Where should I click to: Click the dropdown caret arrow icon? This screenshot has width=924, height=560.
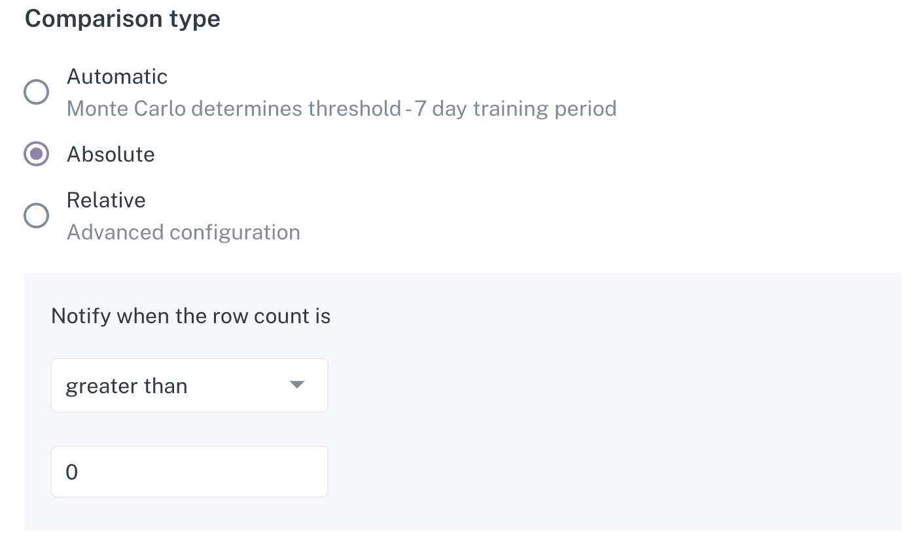[297, 385]
